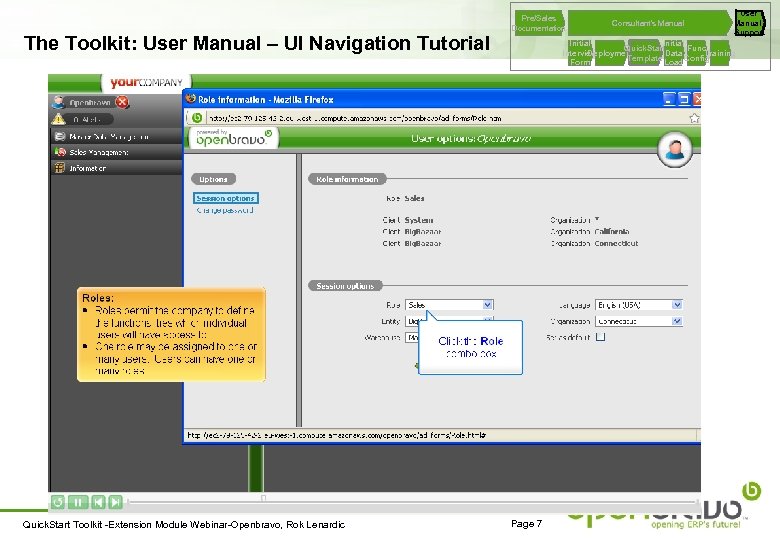Click the Options section header
Screen dimensions: 780x540
(213, 179)
